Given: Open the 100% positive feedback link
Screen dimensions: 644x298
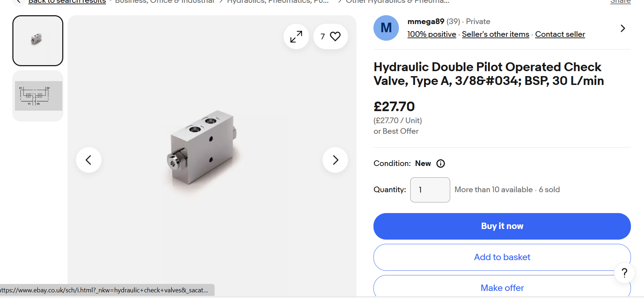Looking at the screenshot, I should (431, 34).
